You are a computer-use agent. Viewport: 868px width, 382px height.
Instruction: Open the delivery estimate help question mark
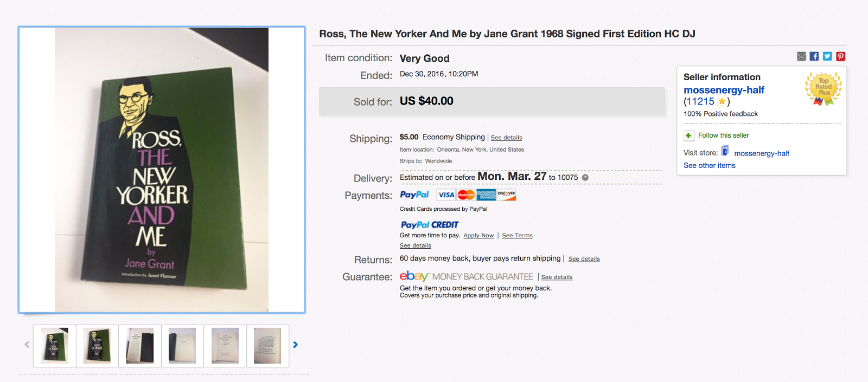(x=585, y=178)
